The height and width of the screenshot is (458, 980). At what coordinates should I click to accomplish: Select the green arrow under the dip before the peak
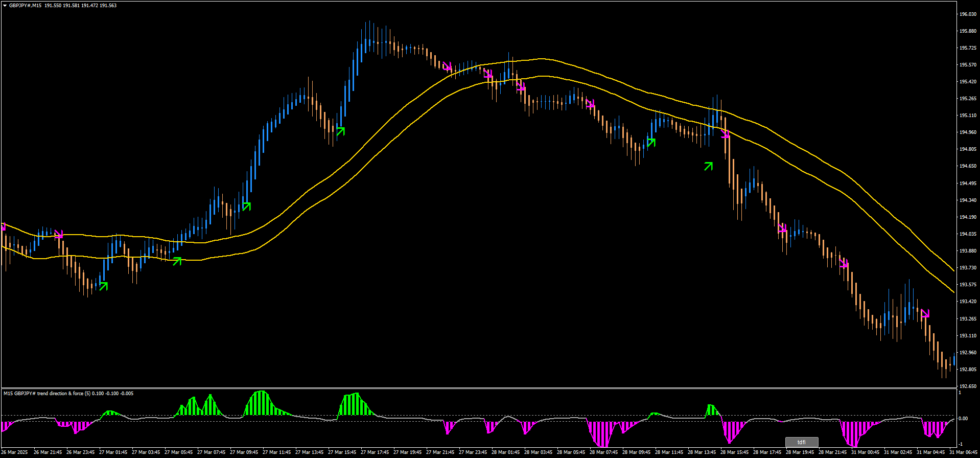[x=340, y=131]
